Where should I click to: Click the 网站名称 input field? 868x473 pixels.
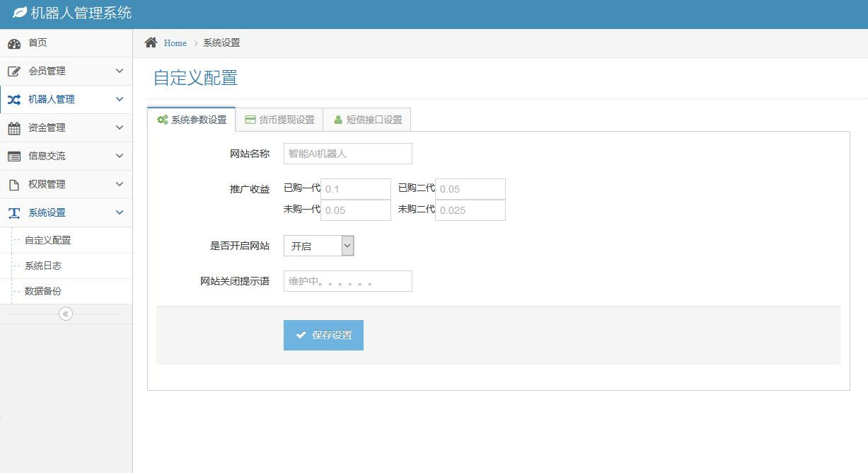coord(347,154)
